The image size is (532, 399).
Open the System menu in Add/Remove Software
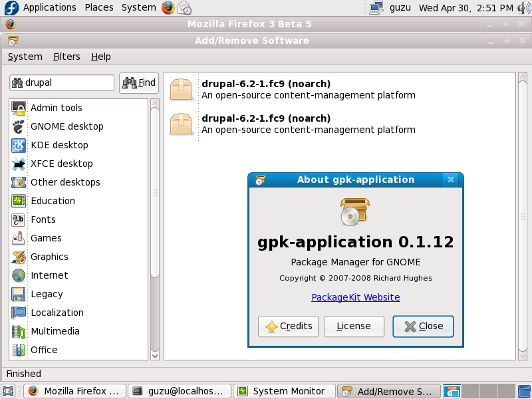[x=25, y=57]
